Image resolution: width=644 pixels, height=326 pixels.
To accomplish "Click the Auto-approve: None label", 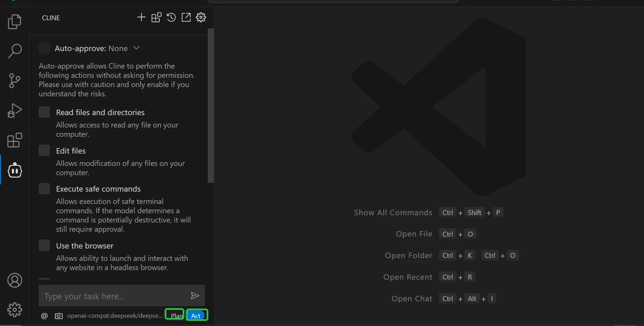I will pyautogui.click(x=91, y=48).
